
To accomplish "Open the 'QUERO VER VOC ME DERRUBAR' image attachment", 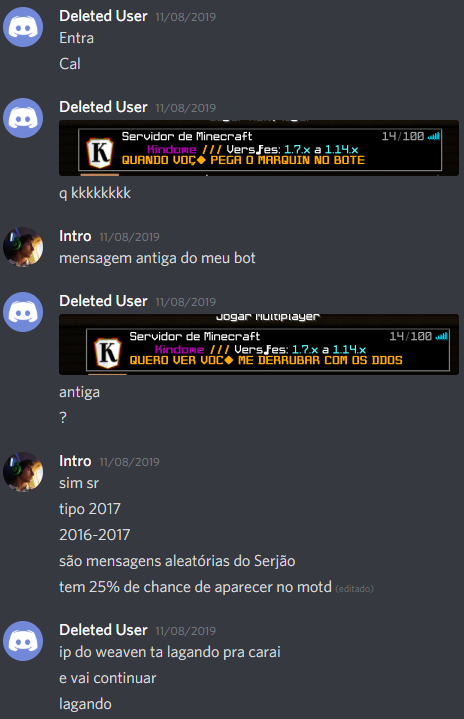I will point(259,344).
